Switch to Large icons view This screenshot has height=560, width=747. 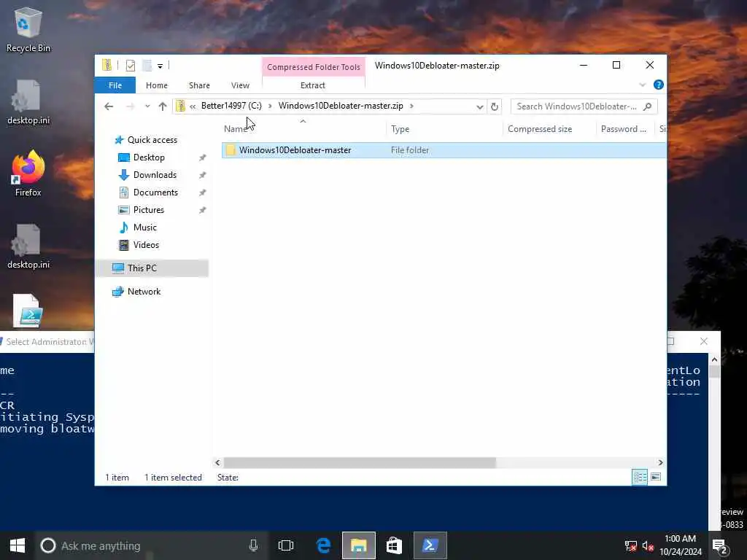pyautogui.click(x=656, y=477)
